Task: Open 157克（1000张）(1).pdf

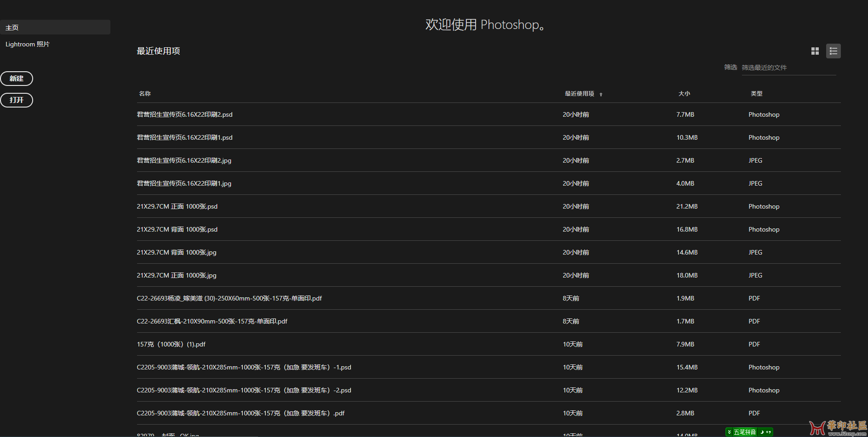Action: 171,344
